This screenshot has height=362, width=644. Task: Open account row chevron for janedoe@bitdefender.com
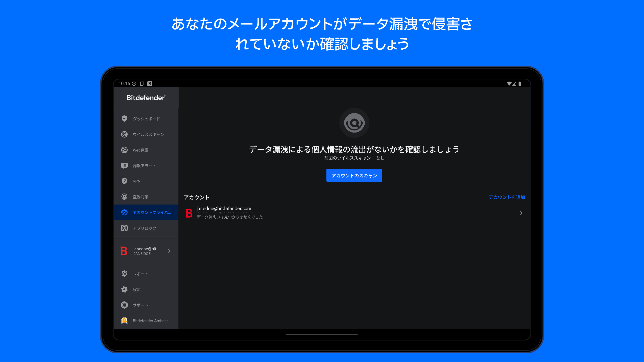click(521, 213)
